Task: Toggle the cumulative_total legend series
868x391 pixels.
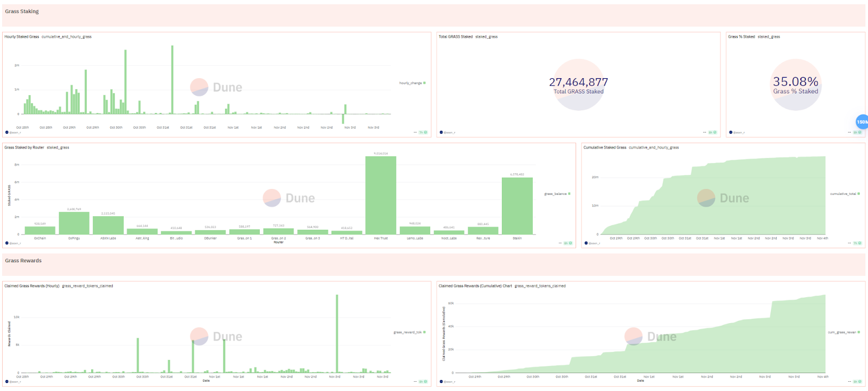Action: click(x=845, y=194)
